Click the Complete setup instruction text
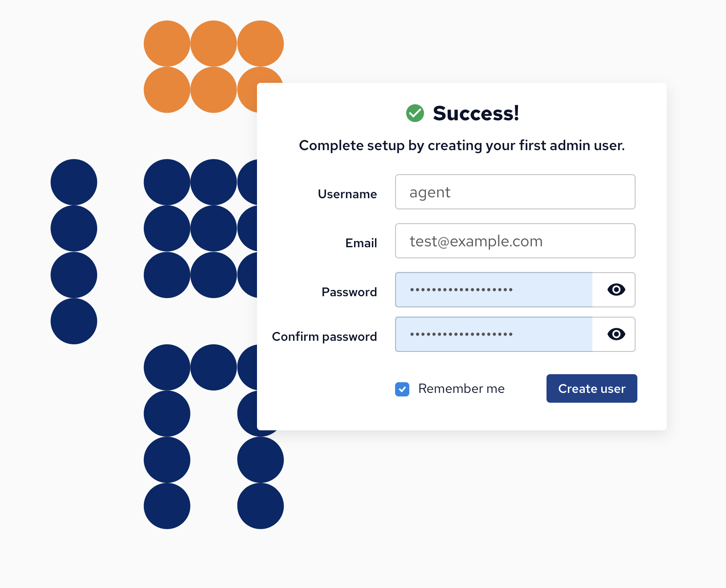 (x=462, y=146)
